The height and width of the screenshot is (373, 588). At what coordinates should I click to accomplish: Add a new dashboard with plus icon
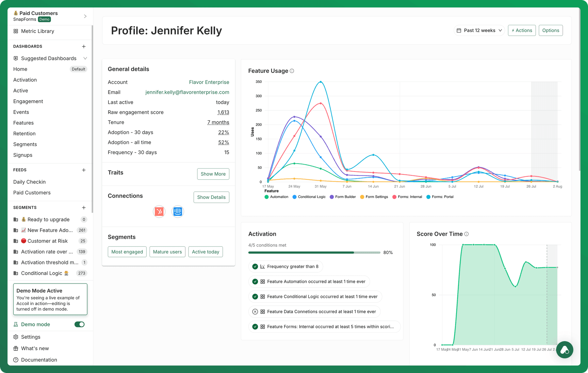tap(84, 46)
